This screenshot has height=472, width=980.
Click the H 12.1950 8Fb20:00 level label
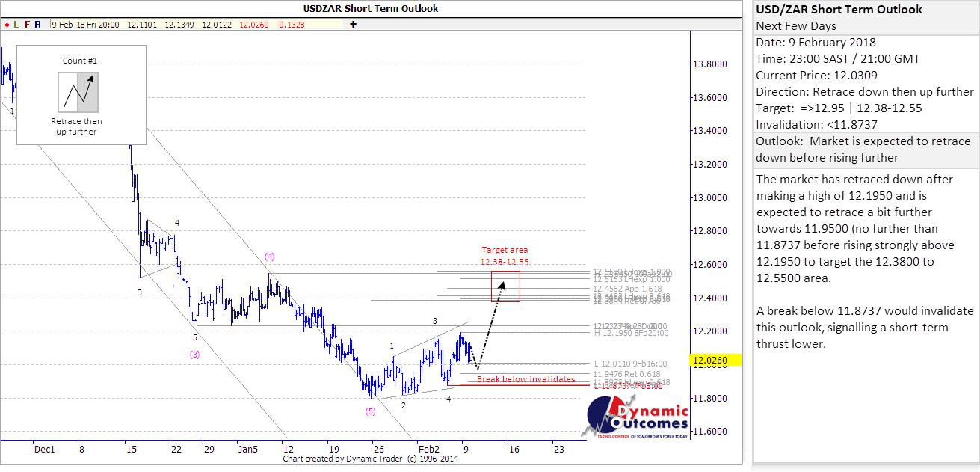click(631, 333)
